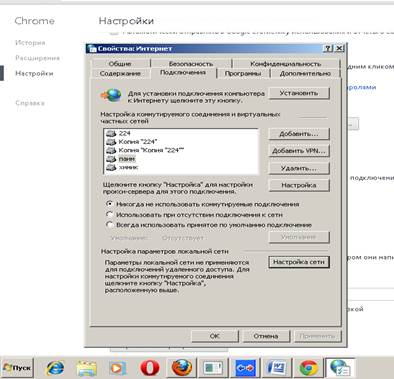
Task: Click the Удалить... button
Action: pos(299,168)
